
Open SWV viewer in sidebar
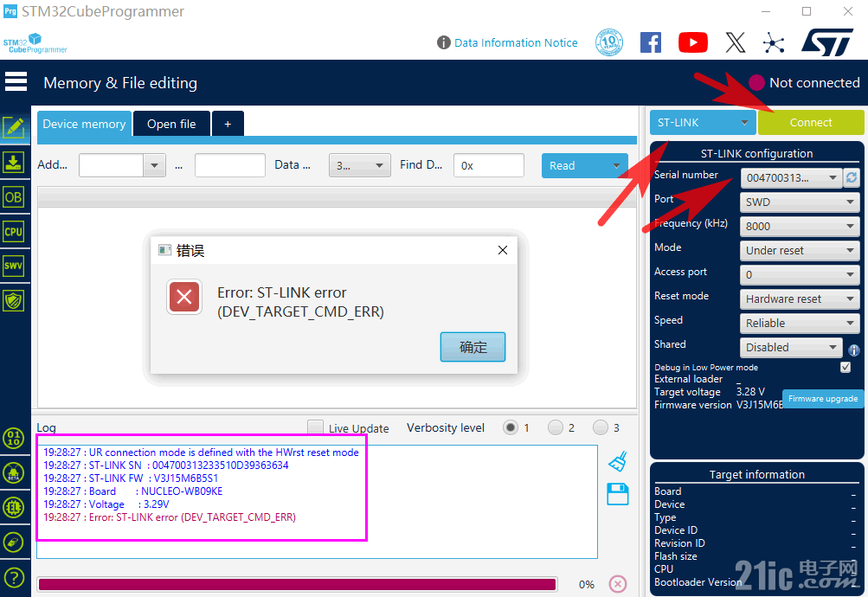pyautogui.click(x=14, y=266)
